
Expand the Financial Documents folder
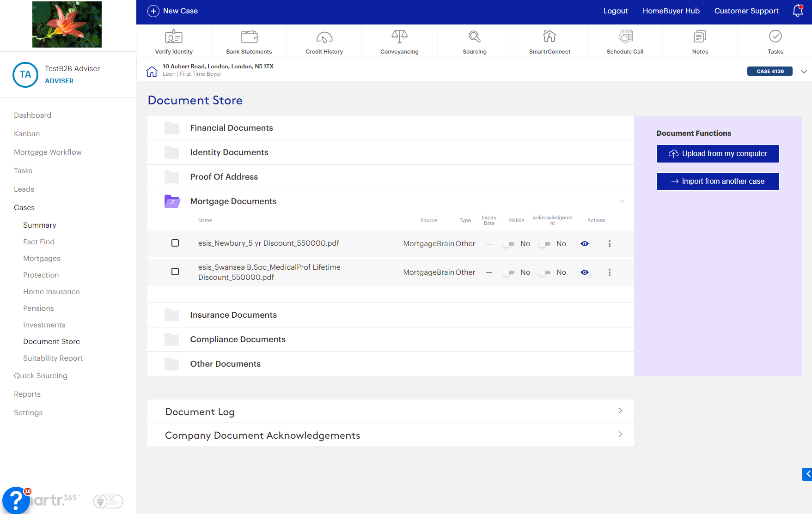tap(391, 128)
